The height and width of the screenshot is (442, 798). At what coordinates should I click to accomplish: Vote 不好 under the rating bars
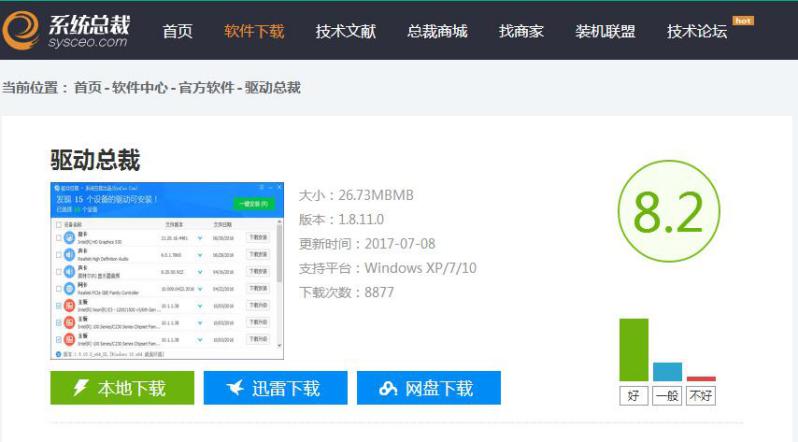[701, 396]
